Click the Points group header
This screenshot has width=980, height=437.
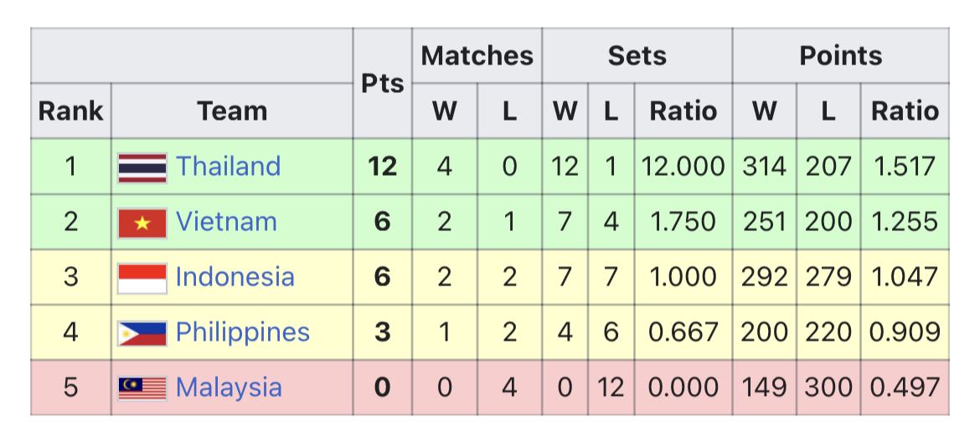tap(840, 56)
